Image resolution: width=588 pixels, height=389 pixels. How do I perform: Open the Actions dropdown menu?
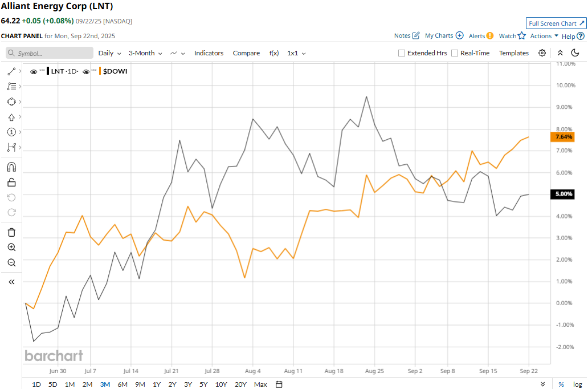(x=544, y=36)
